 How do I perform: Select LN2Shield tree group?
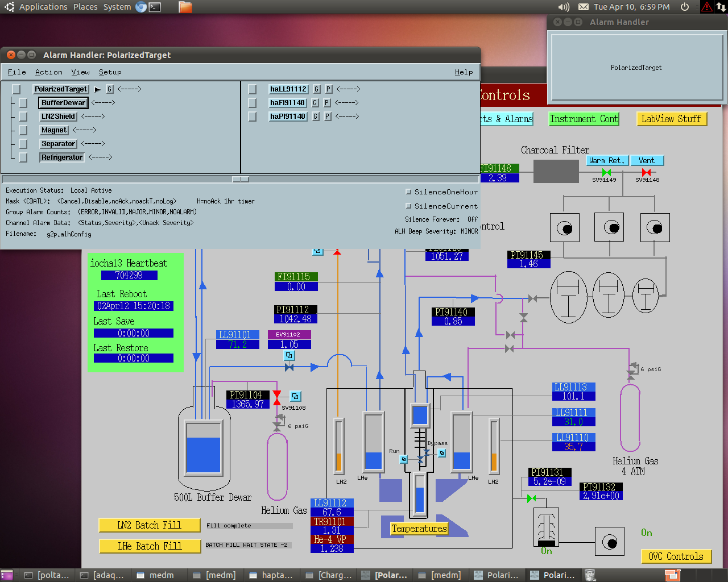coord(58,117)
